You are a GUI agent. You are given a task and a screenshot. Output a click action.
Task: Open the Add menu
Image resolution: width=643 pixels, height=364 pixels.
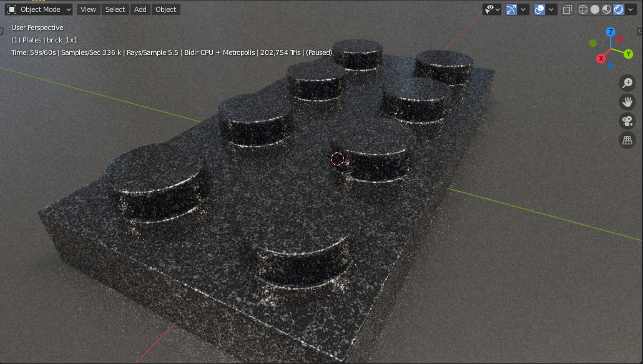(x=140, y=9)
